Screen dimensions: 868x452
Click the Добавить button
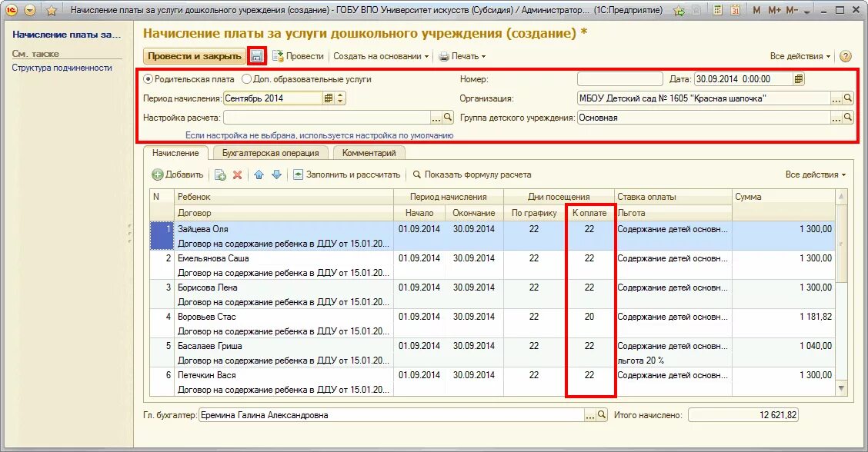pyautogui.click(x=178, y=174)
